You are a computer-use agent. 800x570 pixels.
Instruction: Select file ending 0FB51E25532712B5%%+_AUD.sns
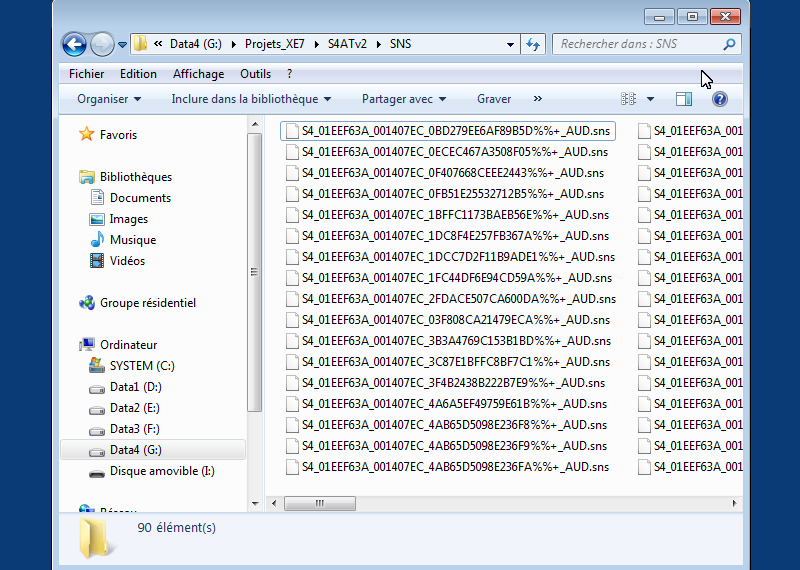[x=445, y=194]
